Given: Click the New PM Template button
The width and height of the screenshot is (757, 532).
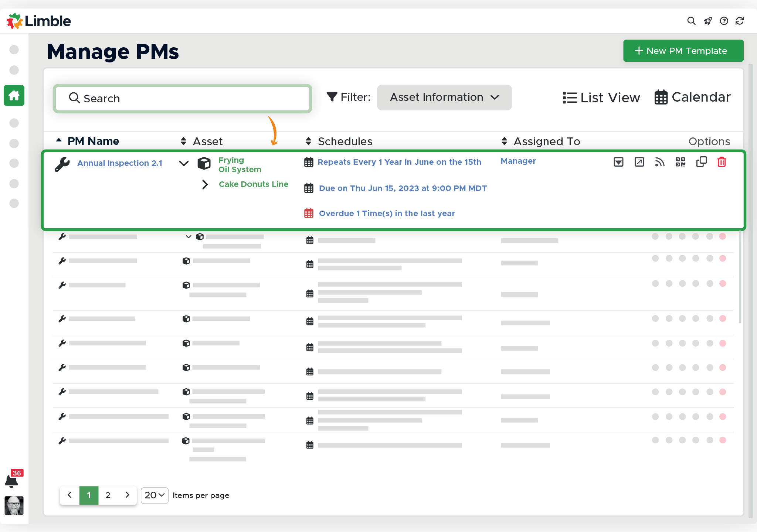Looking at the screenshot, I should point(683,51).
